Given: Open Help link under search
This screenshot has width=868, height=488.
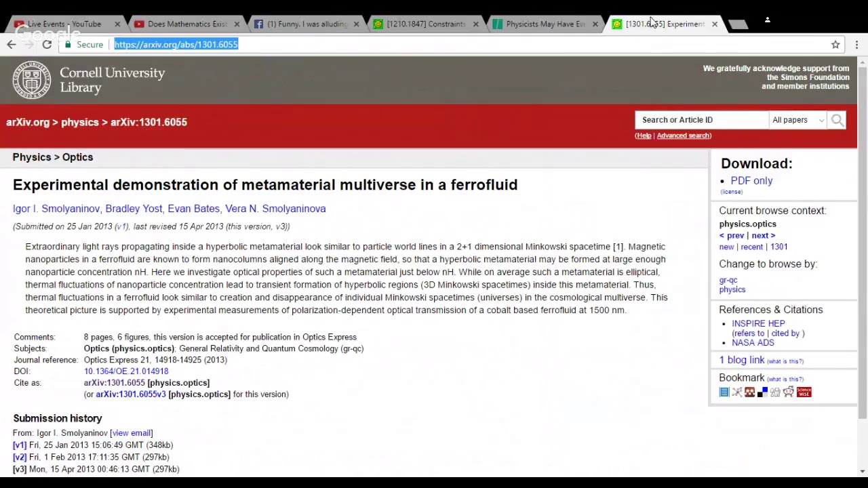Looking at the screenshot, I should pyautogui.click(x=644, y=136).
